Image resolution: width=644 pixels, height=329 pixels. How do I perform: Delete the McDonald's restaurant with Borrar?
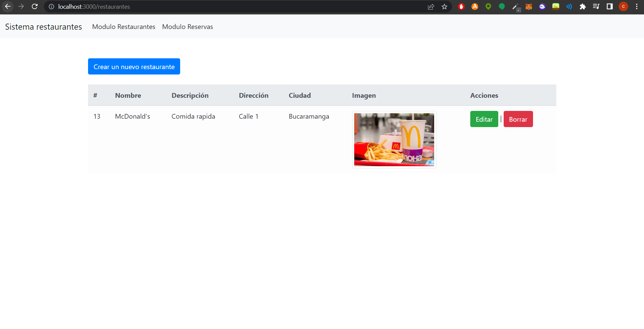518,119
